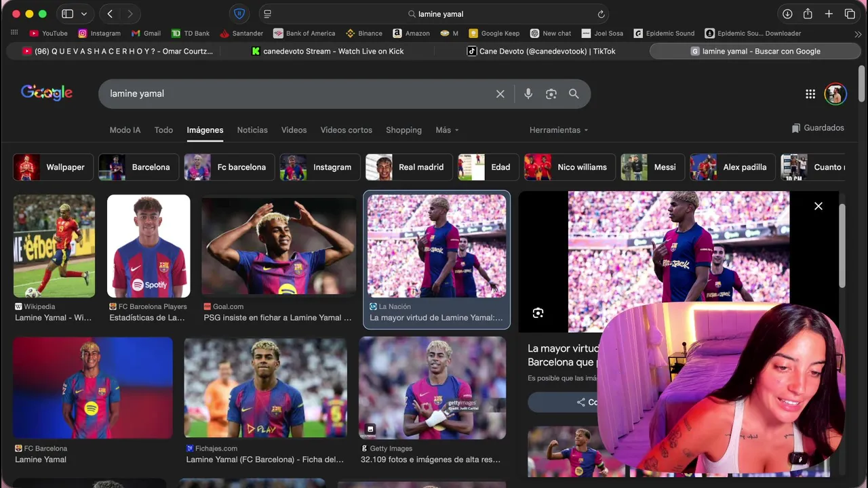Open the Google apps grid icon
This screenshot has height=488, width=868.
click(x=810, y=94)
